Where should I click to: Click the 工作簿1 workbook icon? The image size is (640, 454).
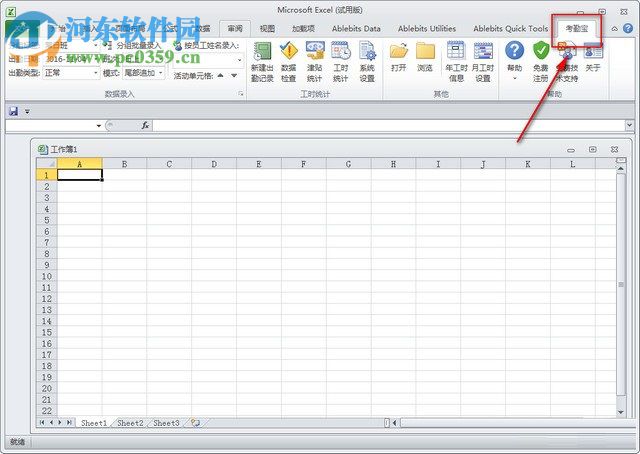[42, 149]
